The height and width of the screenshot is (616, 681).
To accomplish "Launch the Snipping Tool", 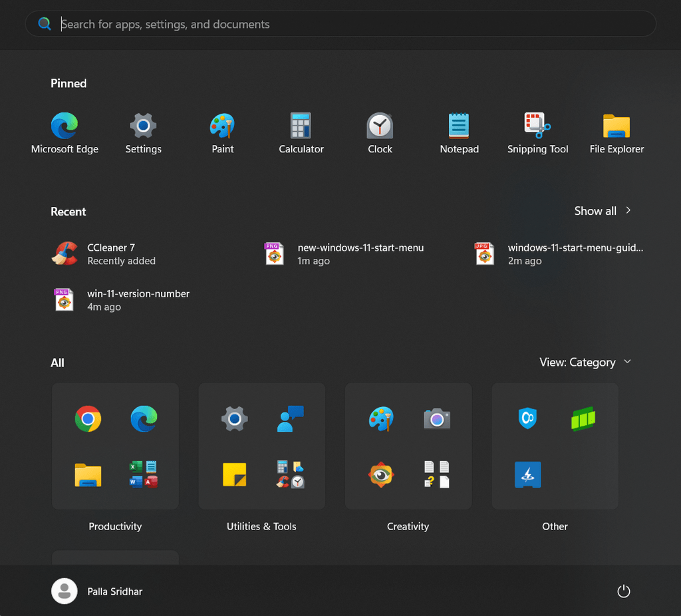I will click(x=537, y=133).
